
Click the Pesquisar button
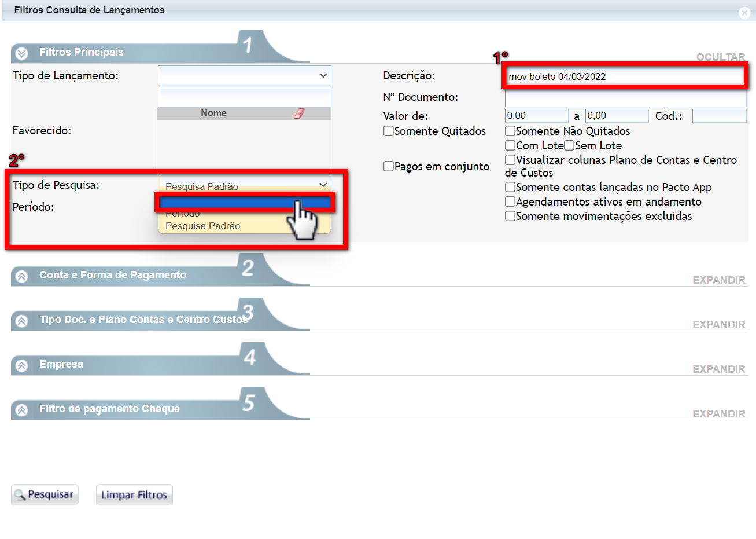click(x=45, y=494)
